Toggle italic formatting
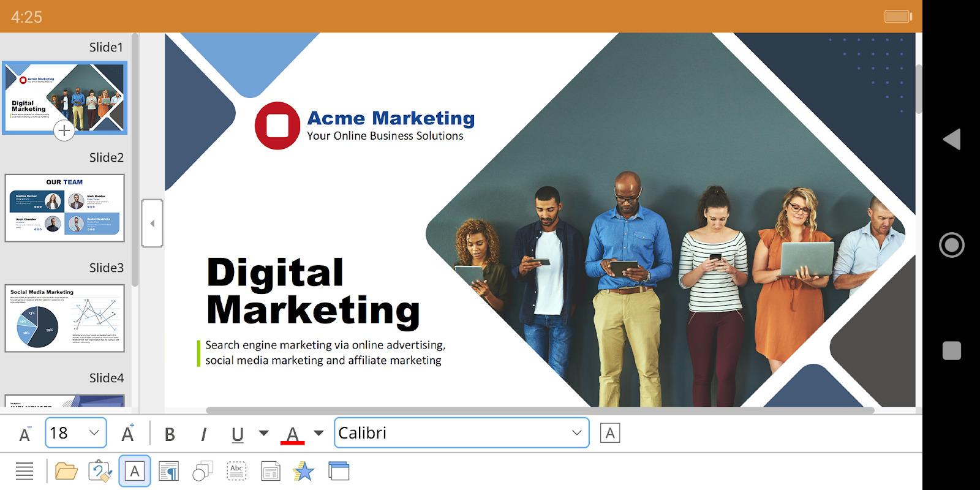Screen dimensions: 980x490 pos(203,434)
